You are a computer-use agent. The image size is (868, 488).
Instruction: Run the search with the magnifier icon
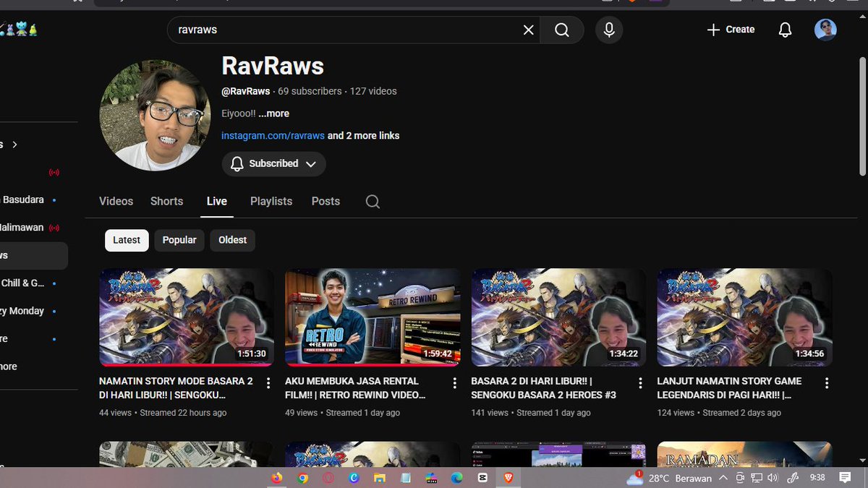pyautogui.click(x=562, y=30)
